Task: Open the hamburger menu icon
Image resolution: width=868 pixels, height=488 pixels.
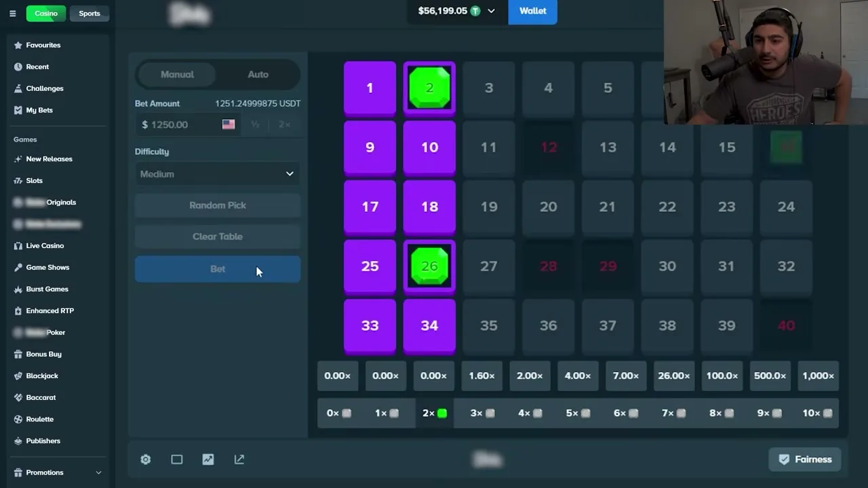Action: pyautogui.click(x=12, y=14)
